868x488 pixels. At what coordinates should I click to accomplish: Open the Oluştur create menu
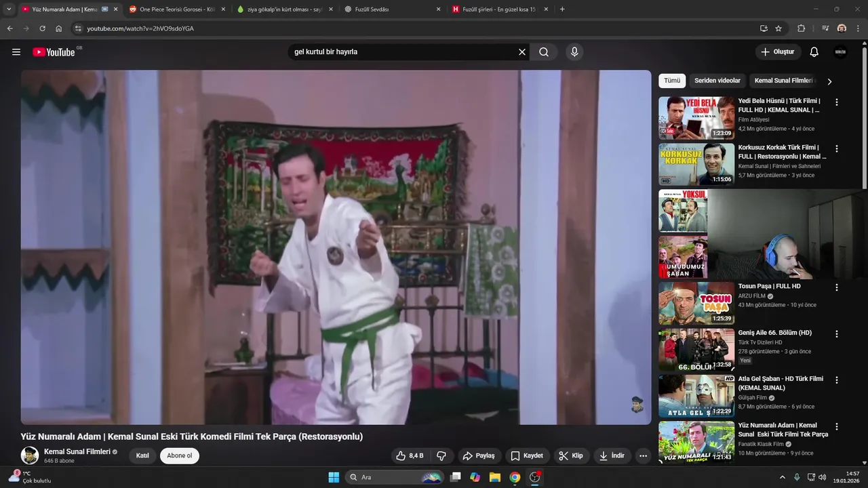778,52
